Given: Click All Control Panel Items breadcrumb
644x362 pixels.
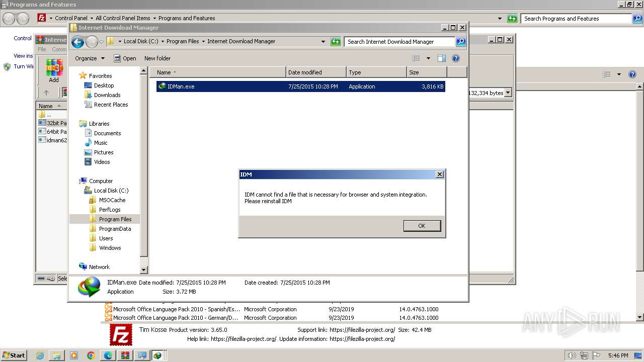Looking at the screenshot, I should tap(123, 18).
